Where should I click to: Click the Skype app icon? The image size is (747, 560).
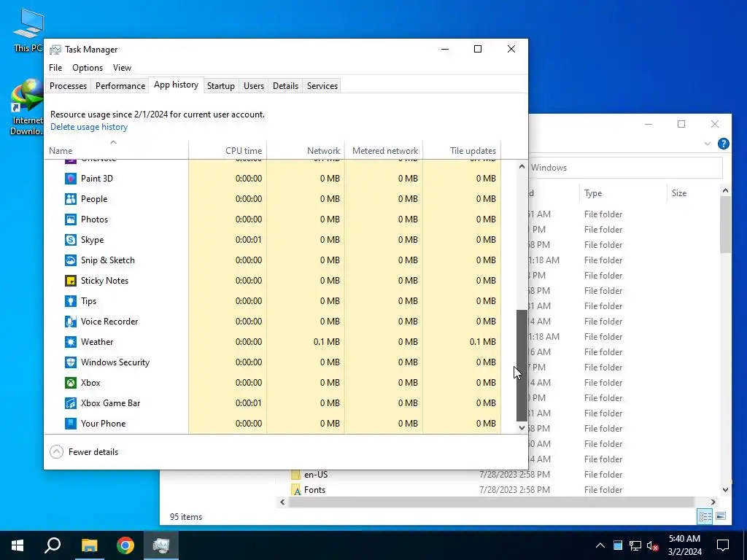tap(71, 240)
